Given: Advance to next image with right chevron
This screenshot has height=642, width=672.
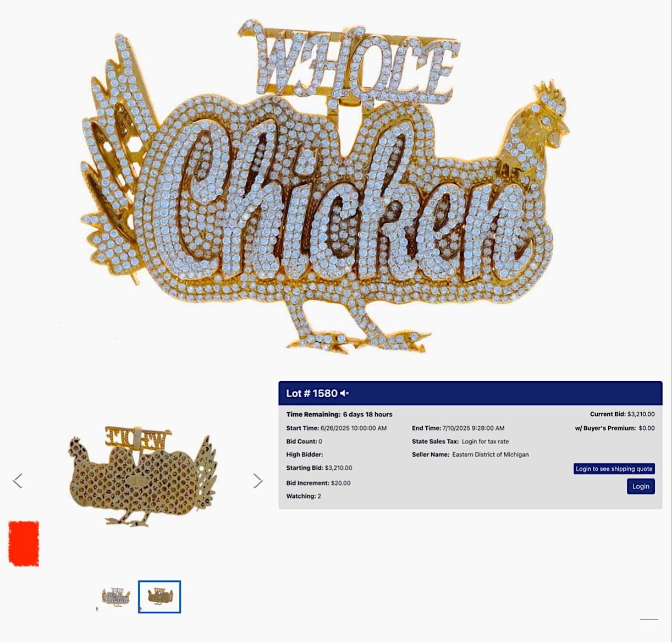Looking at the screenshot, I should click(258, 481).
